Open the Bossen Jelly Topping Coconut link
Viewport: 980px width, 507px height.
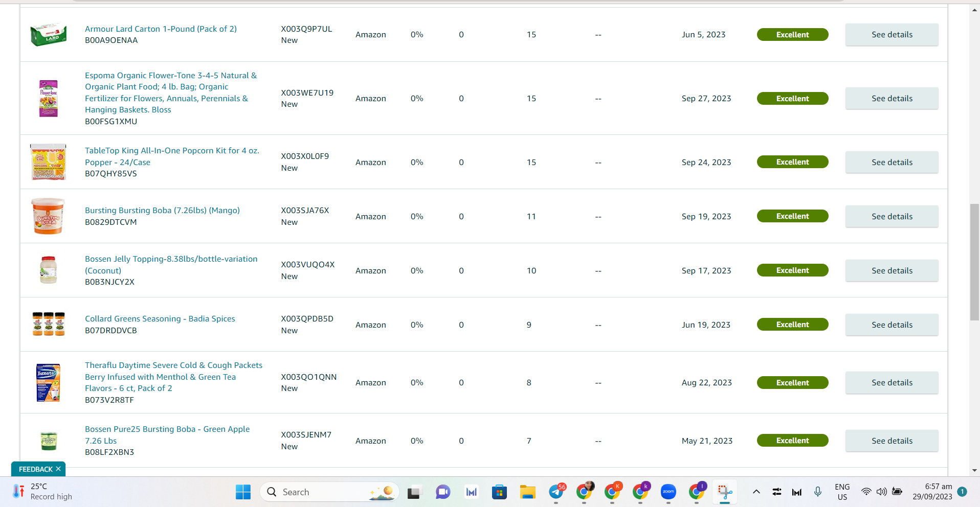tap(171, 265)
